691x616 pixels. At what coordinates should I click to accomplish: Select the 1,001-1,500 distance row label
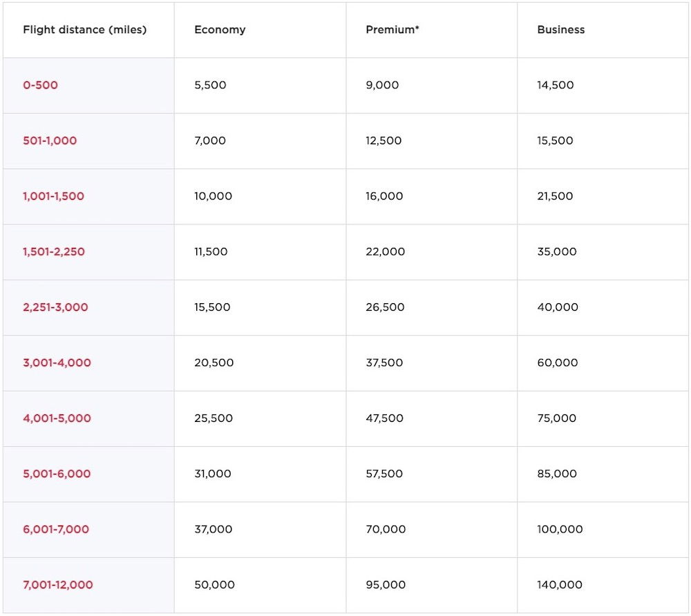(x=54, y=196)
